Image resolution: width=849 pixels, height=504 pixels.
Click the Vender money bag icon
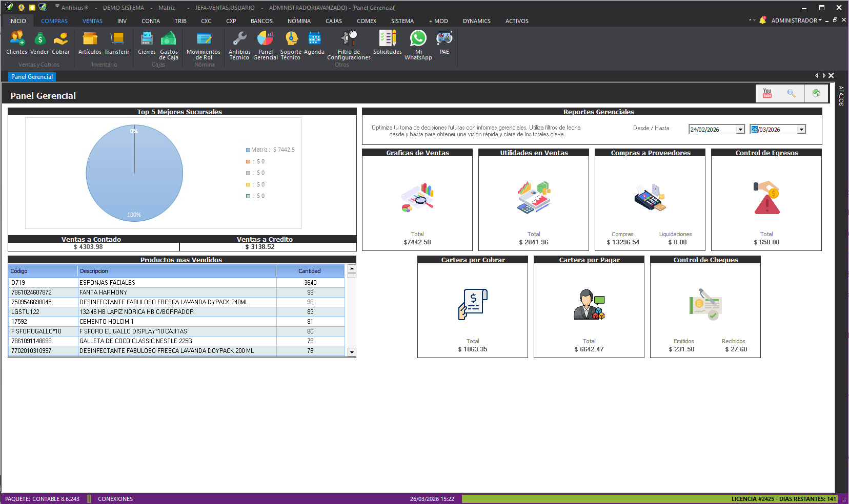pyautogui.click(x=39, y=39)
